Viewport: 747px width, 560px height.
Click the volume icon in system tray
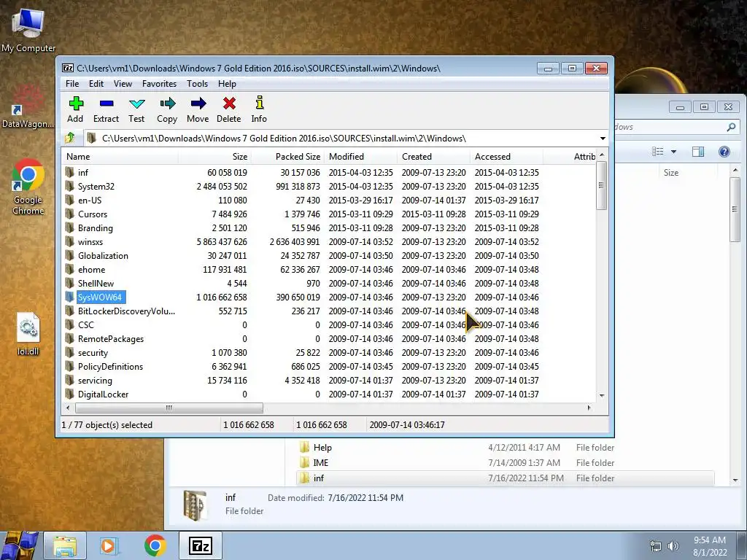673,546
